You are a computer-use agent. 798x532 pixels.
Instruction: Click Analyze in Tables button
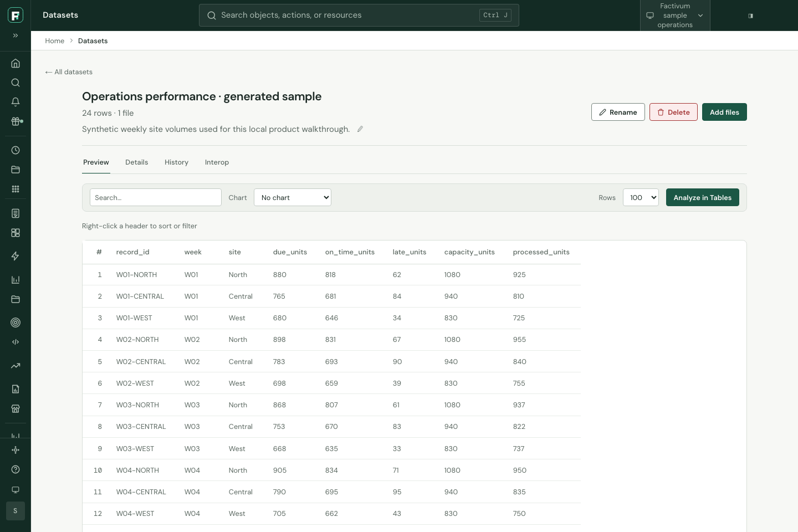[703, 197]
